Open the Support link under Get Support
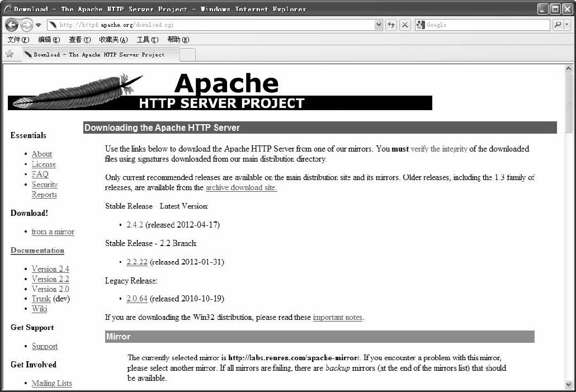The image size is (576, 392). (44, 346)
